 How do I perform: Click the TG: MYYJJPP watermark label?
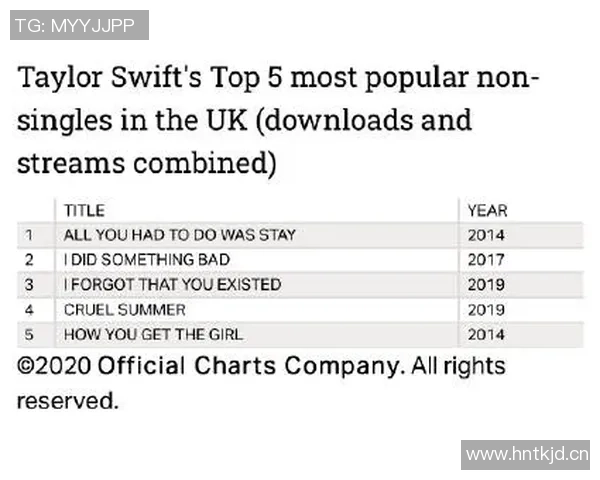click(x=79, y=24)
